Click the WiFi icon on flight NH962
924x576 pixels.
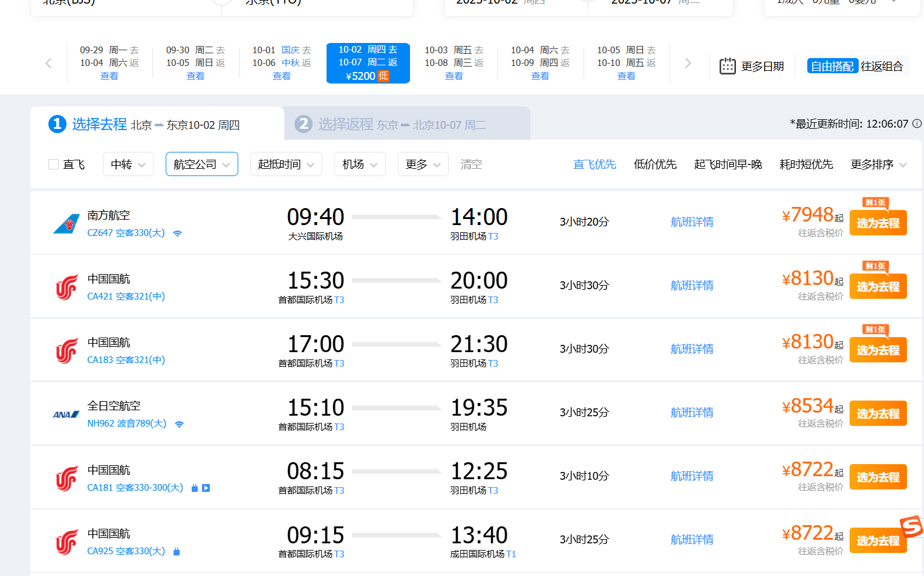[x=179, y=424]
